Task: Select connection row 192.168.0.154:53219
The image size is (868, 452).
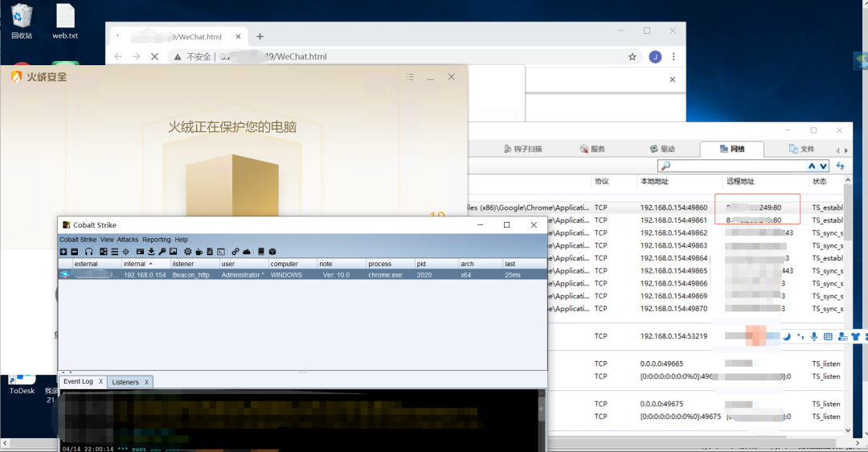Action: (x=656, y=335)
